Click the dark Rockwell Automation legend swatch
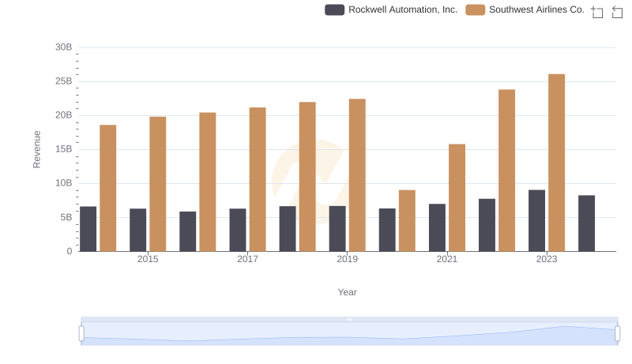 334,9
